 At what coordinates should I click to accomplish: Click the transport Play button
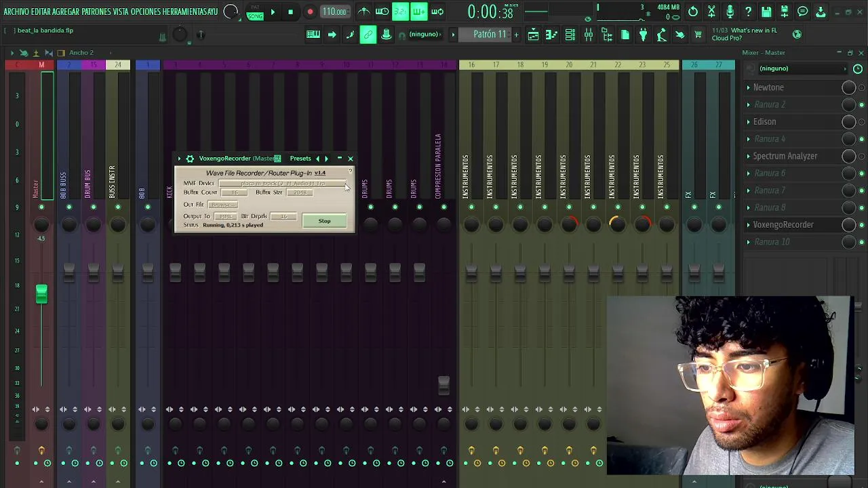click(273, 12)
